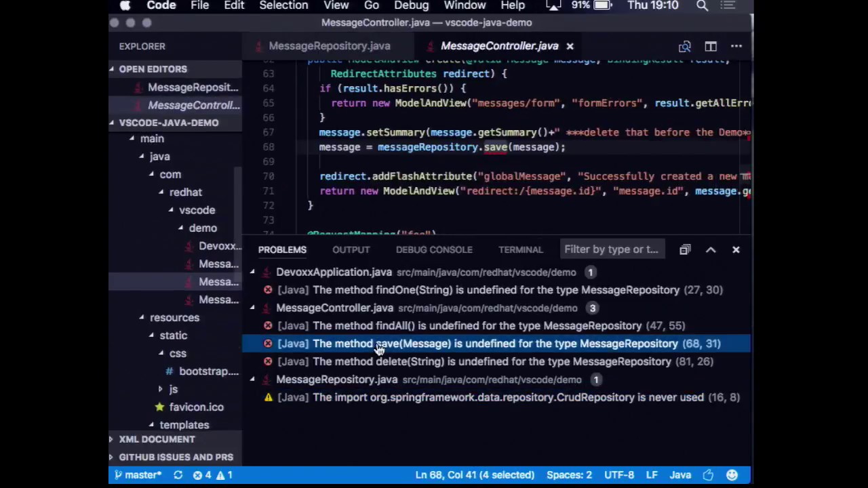Click the Ln 68, Col 41 position indicator
The height and width of the screenshot is (488, 868).
coord(475,475)
